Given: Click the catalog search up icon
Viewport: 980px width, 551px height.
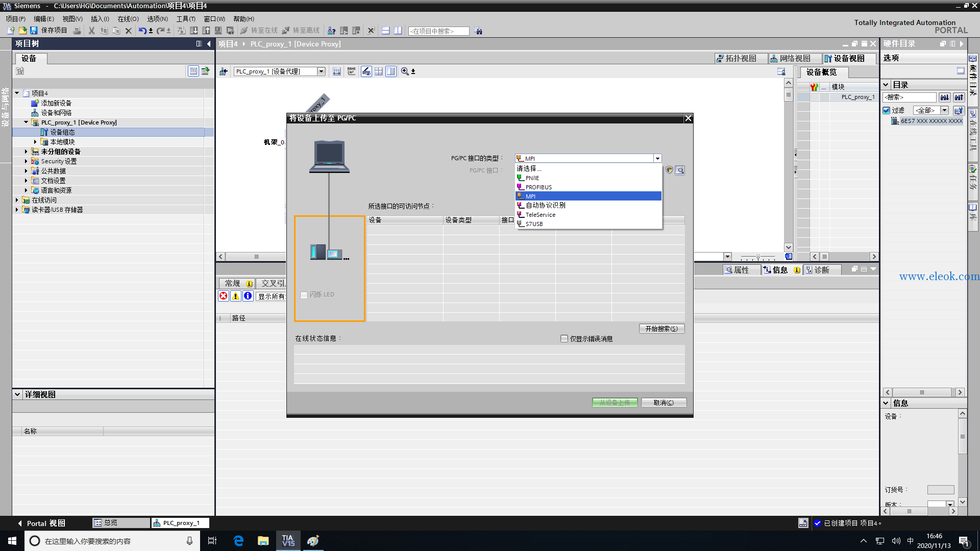Looking at the screenshot, I should [959, 97].
